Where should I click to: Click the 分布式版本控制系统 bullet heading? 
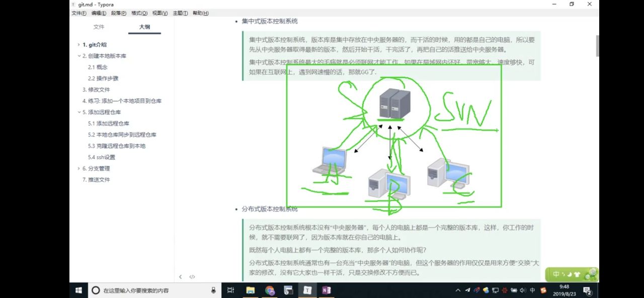[270, 209]
